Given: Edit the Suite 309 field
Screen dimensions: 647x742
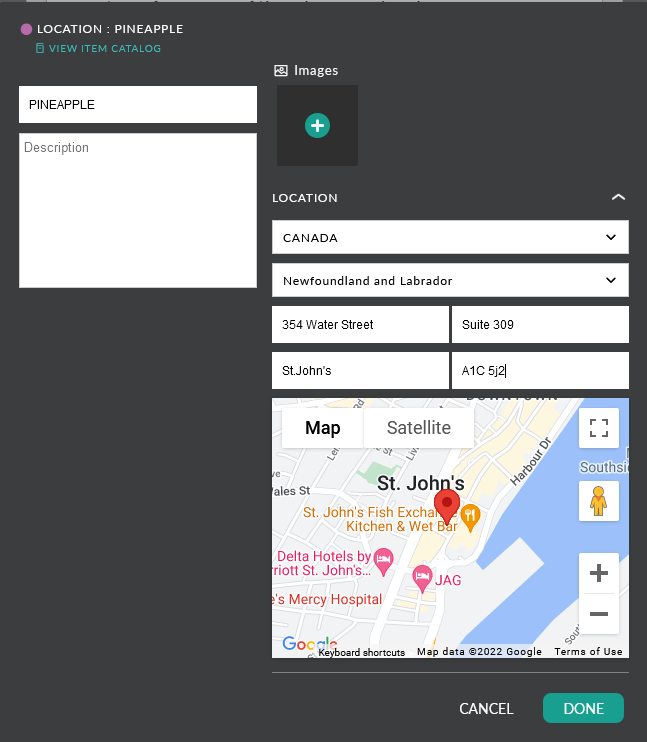Looking at the screenshot, I should pyautogui.click(x=541, y=325).
